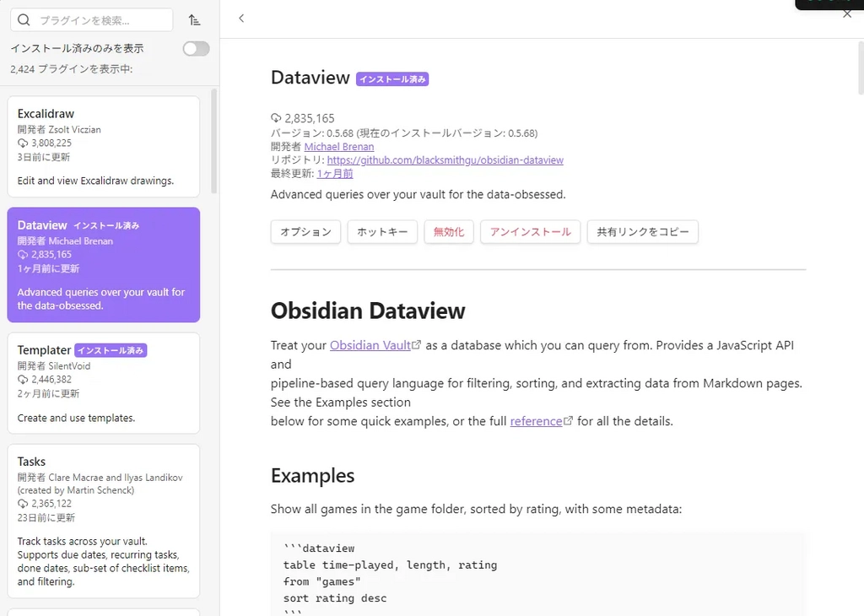Open the github obsidian-dataview repository link
This screenshot has width=864, height=616.
(445, 159)
